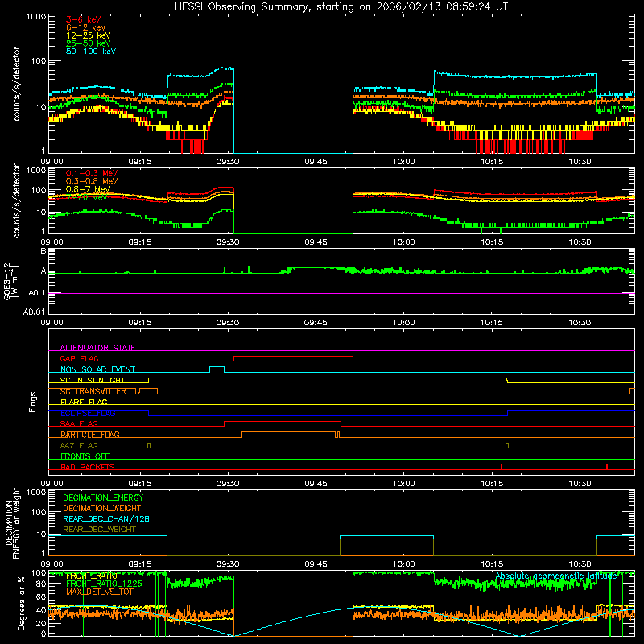Pick the FRONTS_OFF flag label
Screen dimensions: 644x644
tap(85, 456)
